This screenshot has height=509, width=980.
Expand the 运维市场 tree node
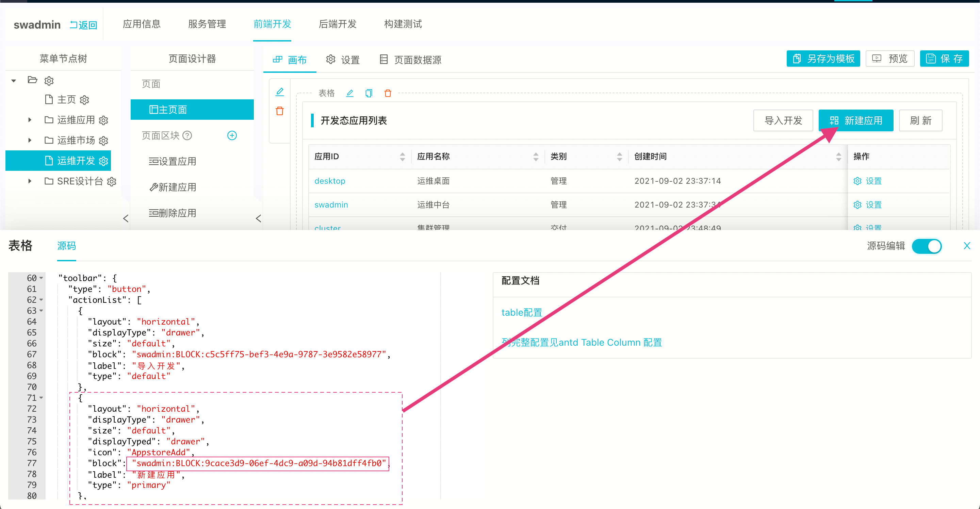[30, 141]
